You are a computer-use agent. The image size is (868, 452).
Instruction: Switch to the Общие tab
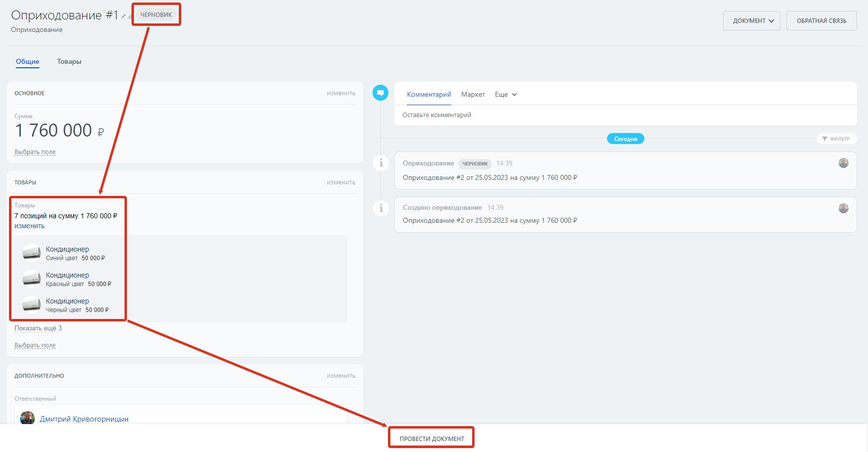27,61
